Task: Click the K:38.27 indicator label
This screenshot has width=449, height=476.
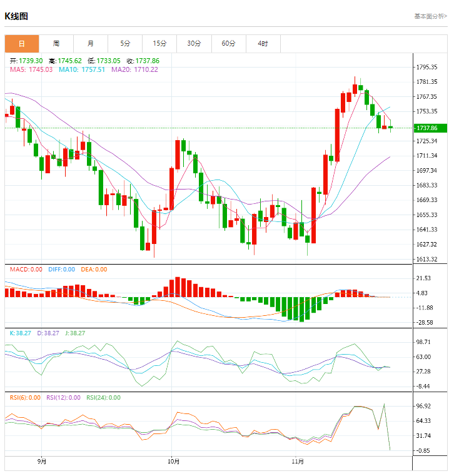Action: tap(21, 333)
